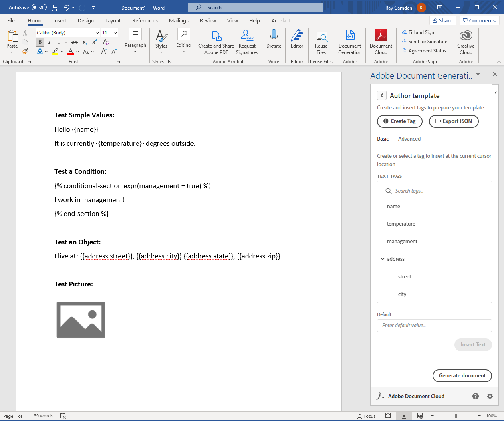The image size is (504, 421).
Task: Click the Search tags field
Action: (435, 191)
